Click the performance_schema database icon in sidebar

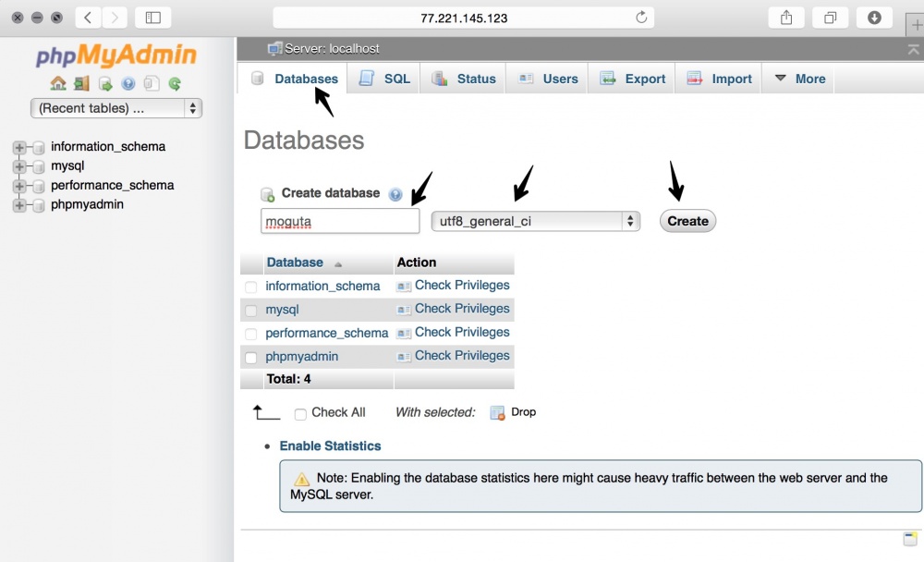pos(39,187)
